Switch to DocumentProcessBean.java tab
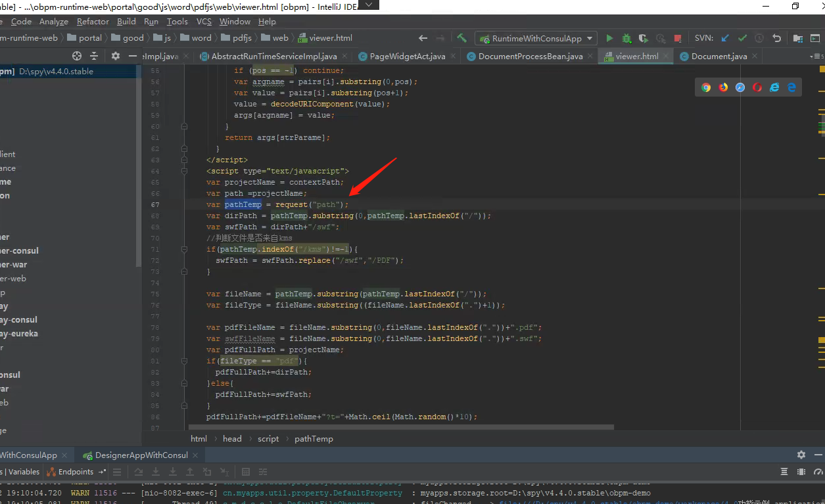 pos(530,56)
